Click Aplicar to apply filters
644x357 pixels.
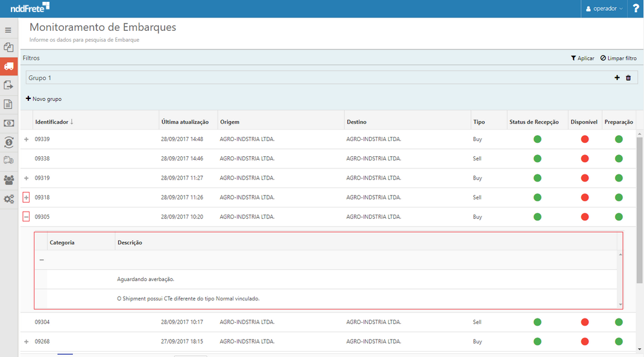pos(582,58)
